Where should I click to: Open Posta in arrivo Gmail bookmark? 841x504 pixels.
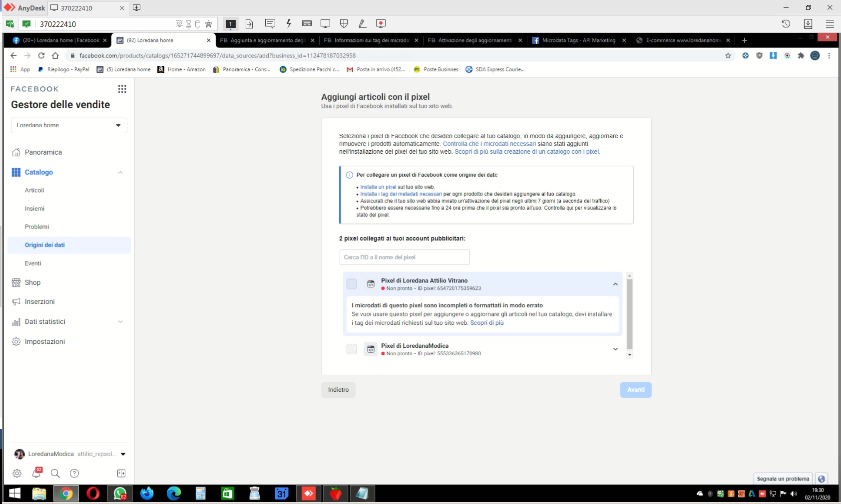[x=376, y=69]
